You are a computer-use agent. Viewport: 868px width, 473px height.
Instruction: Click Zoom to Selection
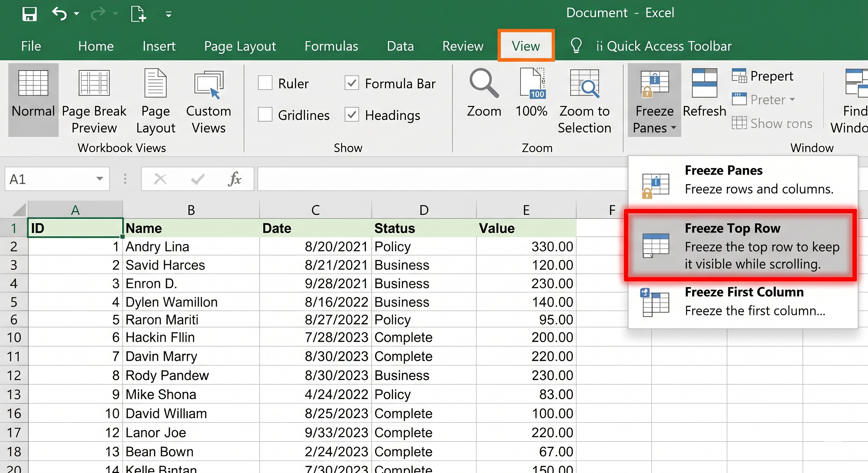584,101
